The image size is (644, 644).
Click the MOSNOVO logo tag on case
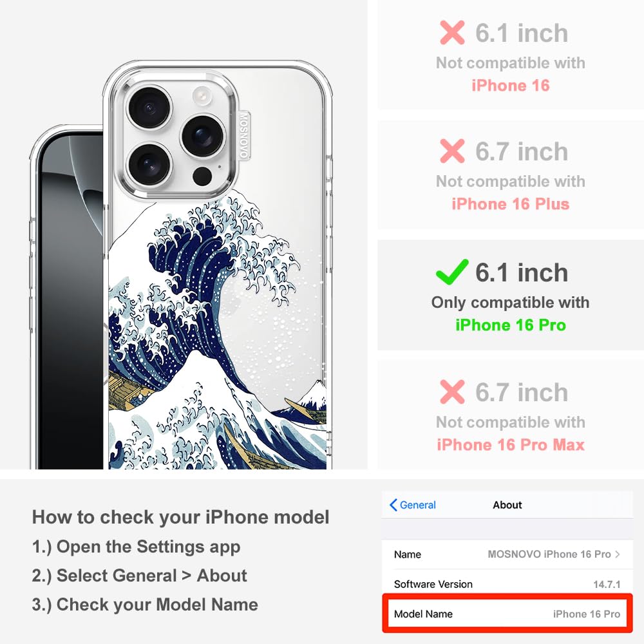pos(243,135)
